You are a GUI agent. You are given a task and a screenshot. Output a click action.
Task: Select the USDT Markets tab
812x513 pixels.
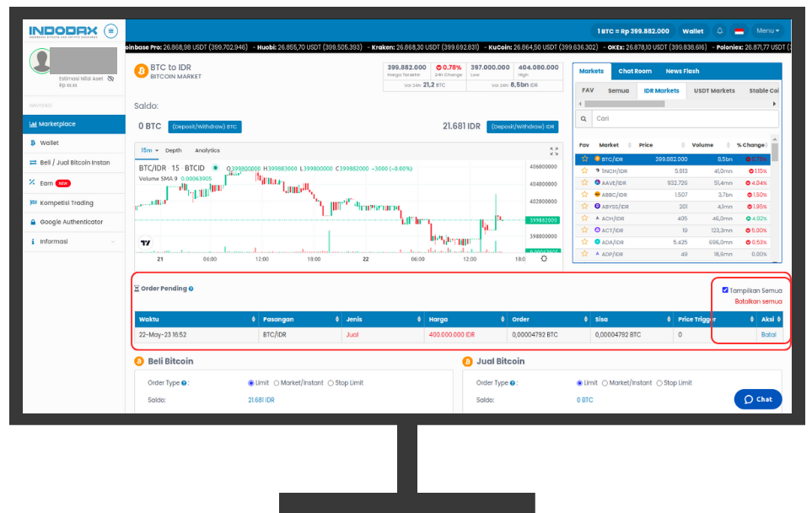[x=714, y=90]
